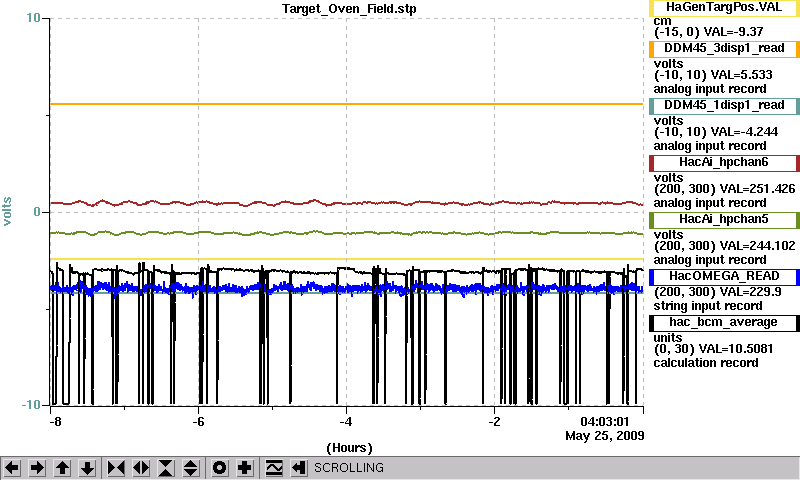Select the HacAi_hpchan6 curve legend
The height and width of the screenshot is (480, 800).
(724, 163)
